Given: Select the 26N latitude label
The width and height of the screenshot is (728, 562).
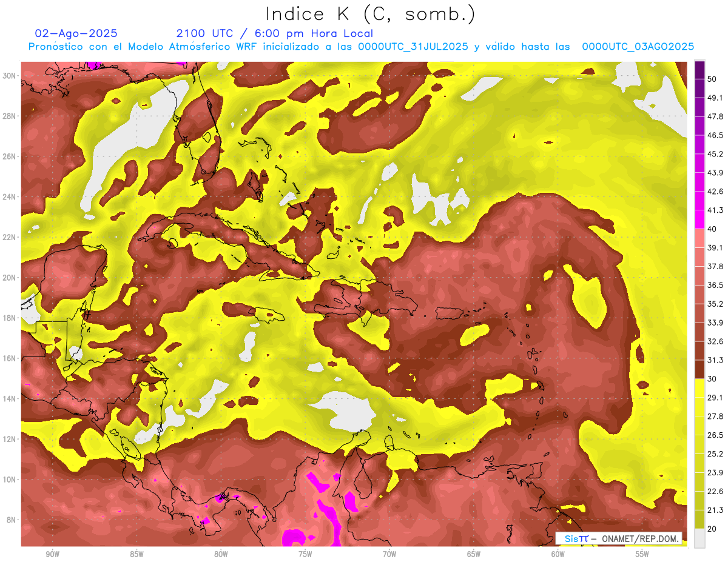Looking at the screenshot, I should point(10,156).
